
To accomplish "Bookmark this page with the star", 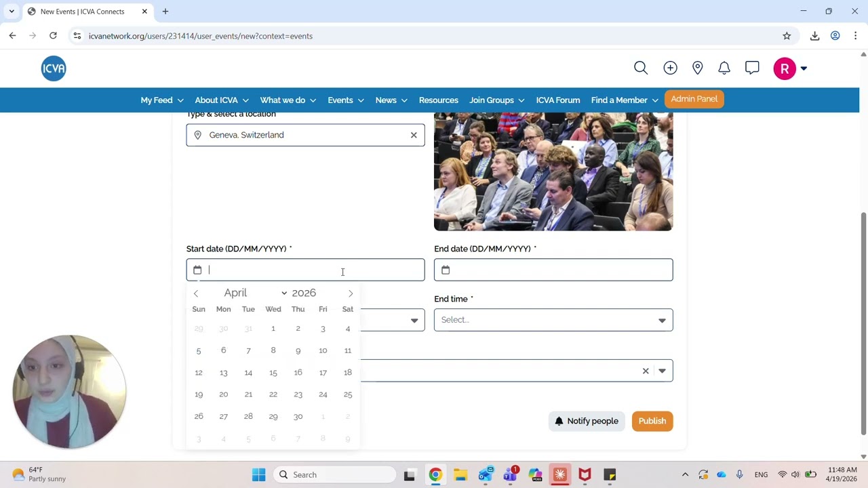I will tap(787, 36).
